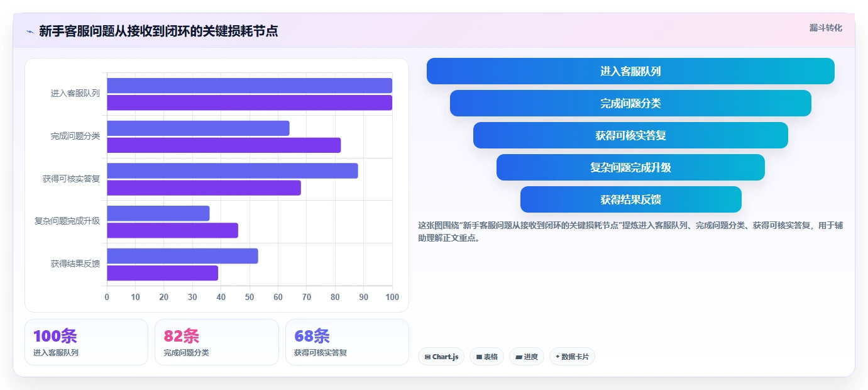Open the 68条 stat card
The image size is (868, 390).
(347, 342)
